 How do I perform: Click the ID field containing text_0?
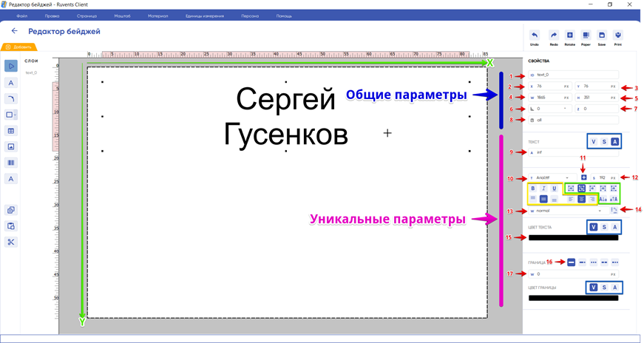573,75
